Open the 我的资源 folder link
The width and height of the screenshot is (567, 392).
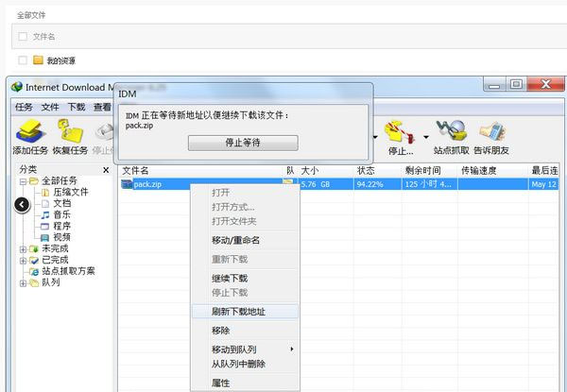(61, 60)
